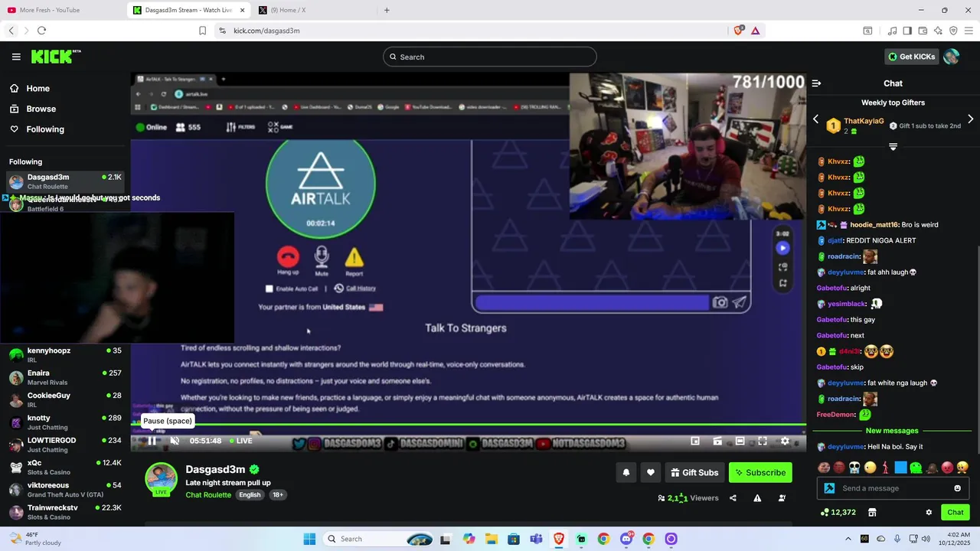Click the stream progress bar
Image resolution: width=980 pixels, height=551 pixels.
click(469, 425)
